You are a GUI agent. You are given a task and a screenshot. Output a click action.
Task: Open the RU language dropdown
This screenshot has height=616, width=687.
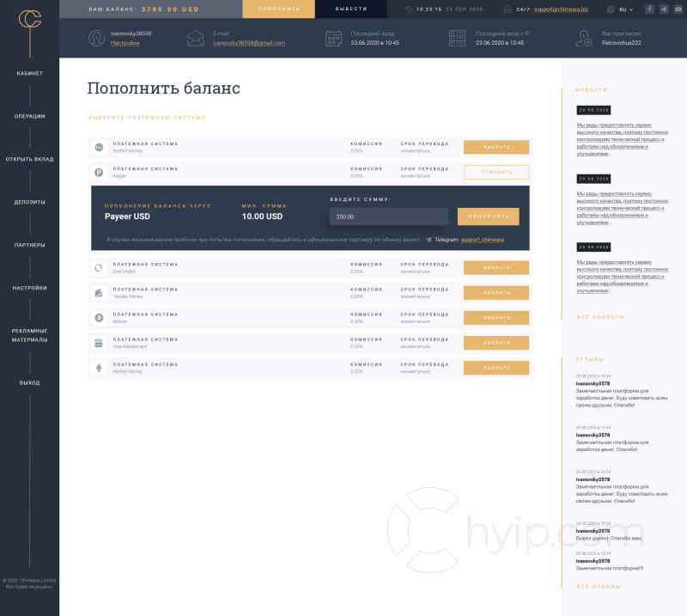pos(626,9)
